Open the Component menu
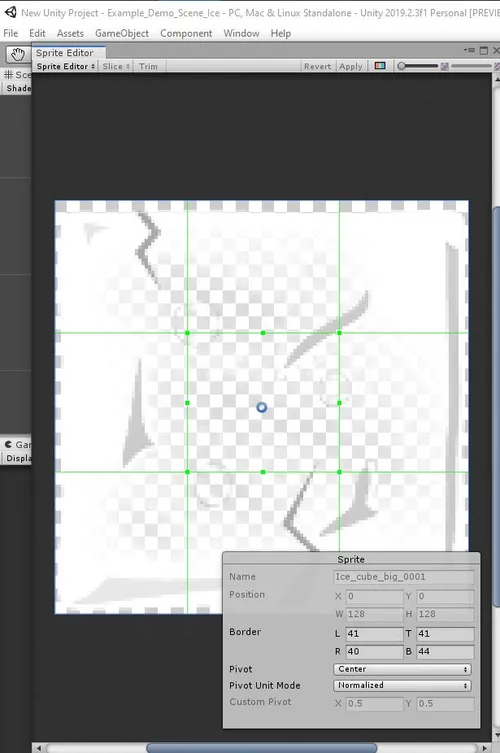This screenshot has height=753, width=500. point(186,33)
